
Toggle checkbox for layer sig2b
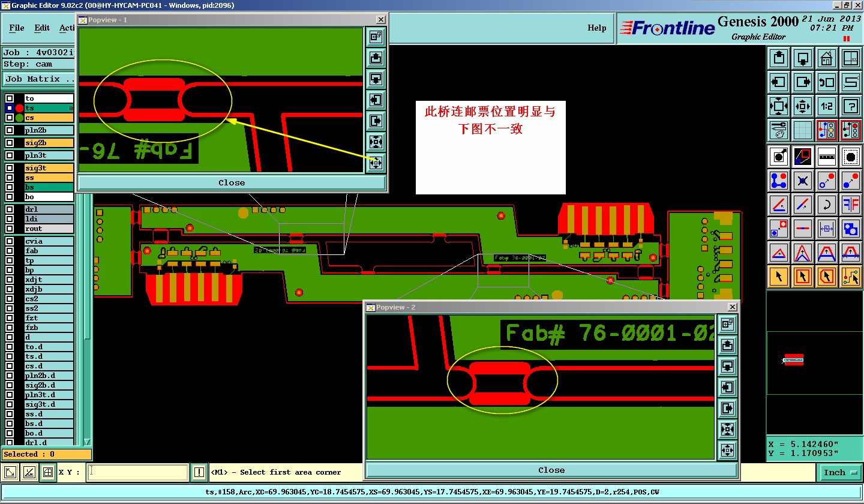pos(10,143)
